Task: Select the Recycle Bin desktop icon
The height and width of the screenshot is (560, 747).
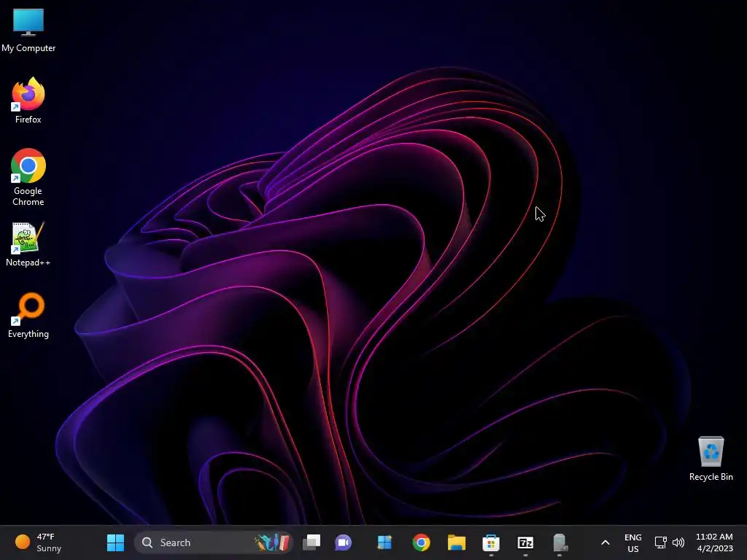Action: (711, 459)
